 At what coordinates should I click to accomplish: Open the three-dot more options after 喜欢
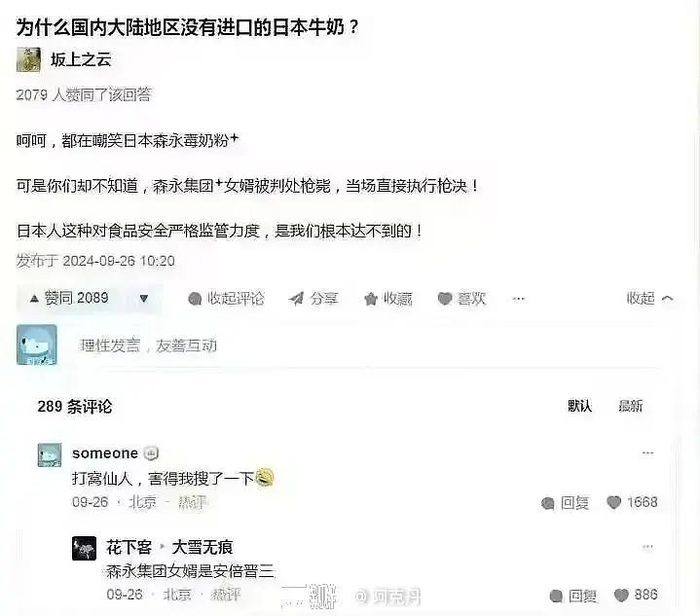click(518, 299)
